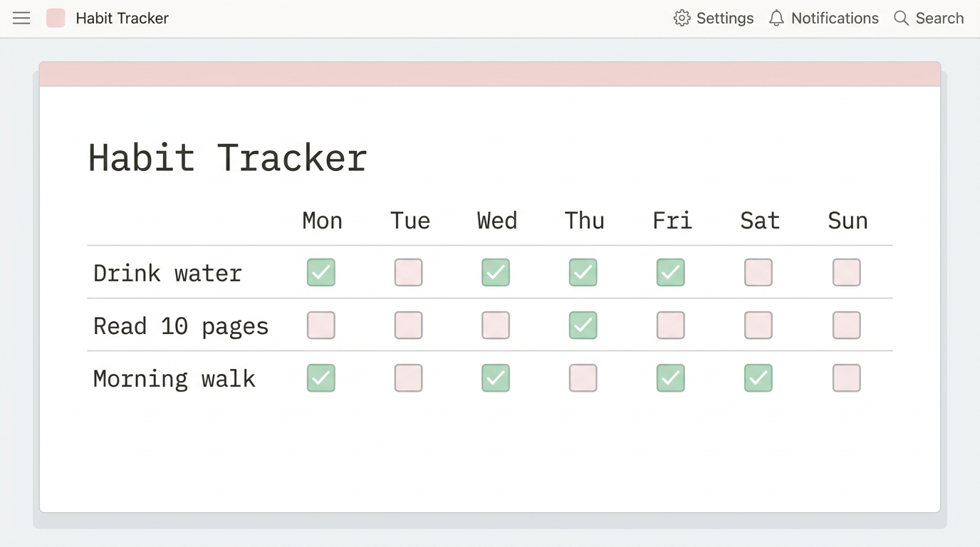Screen dimensions: 980x547
Task: Uncheck Morning walk for Saturday
Action: (x=759, y=377)
